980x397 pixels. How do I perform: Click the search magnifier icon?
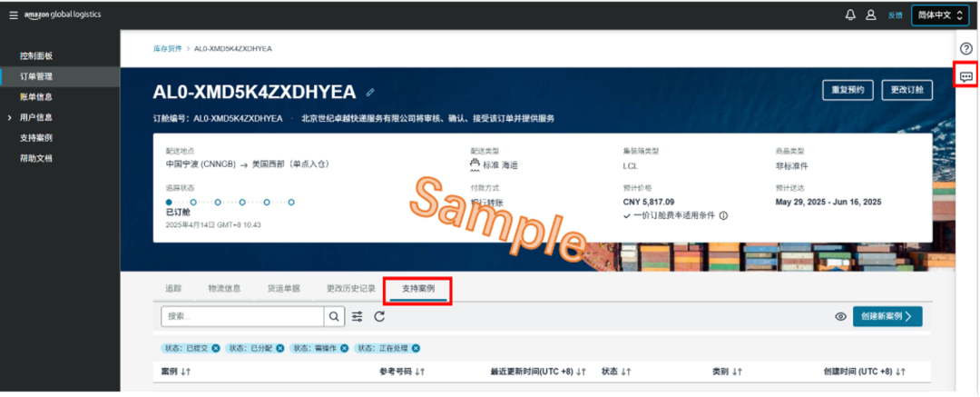click(334, 316)
